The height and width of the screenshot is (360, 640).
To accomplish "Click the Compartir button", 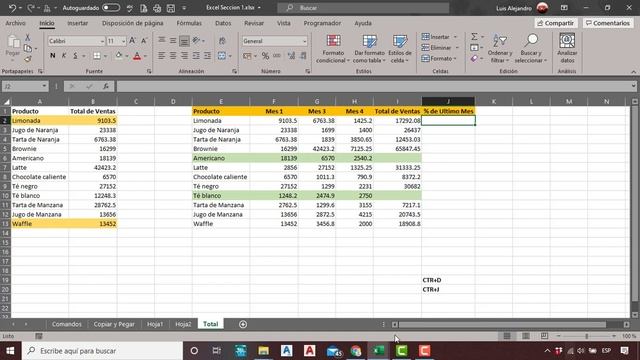I will pos(556,23).
